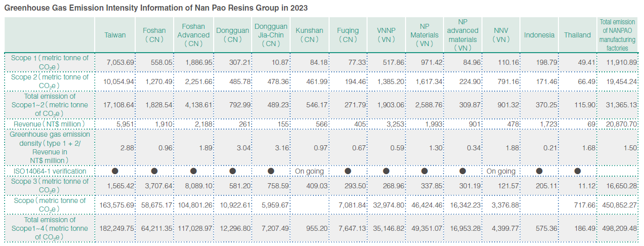Select the Thailand column header
This screenshot has height=246, width=644.
578,35
